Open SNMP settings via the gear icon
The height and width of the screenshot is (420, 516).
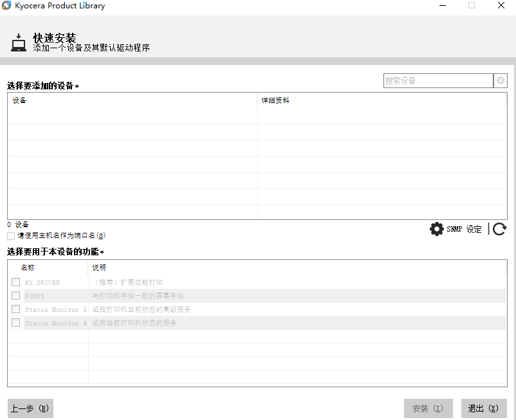(x=436, y=228)
